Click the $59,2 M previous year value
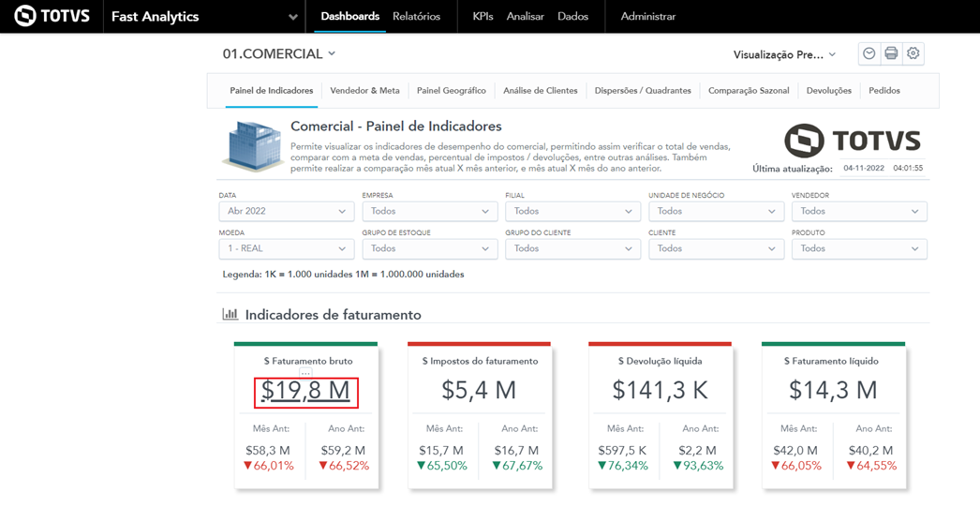Image resolution: width=980 pixels, height=507 pixels. [x=343, y=450]
